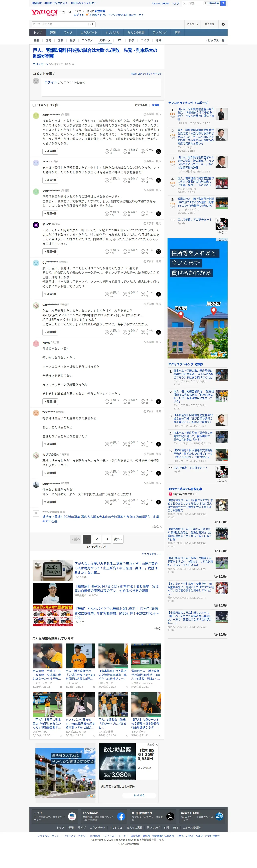Hide or report カリブの怪人 comment
The width and height of the screenshot is (257, 868).
[152, 454]
